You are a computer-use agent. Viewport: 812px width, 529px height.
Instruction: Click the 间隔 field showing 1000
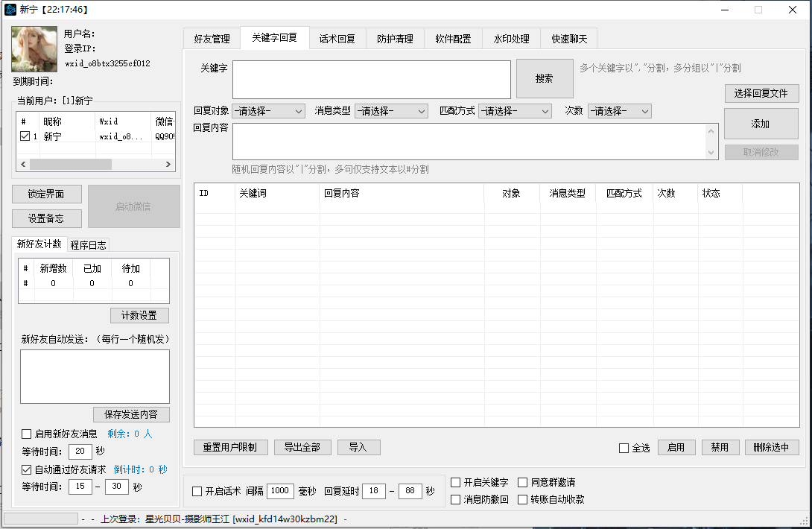click(x=280, y=491)
